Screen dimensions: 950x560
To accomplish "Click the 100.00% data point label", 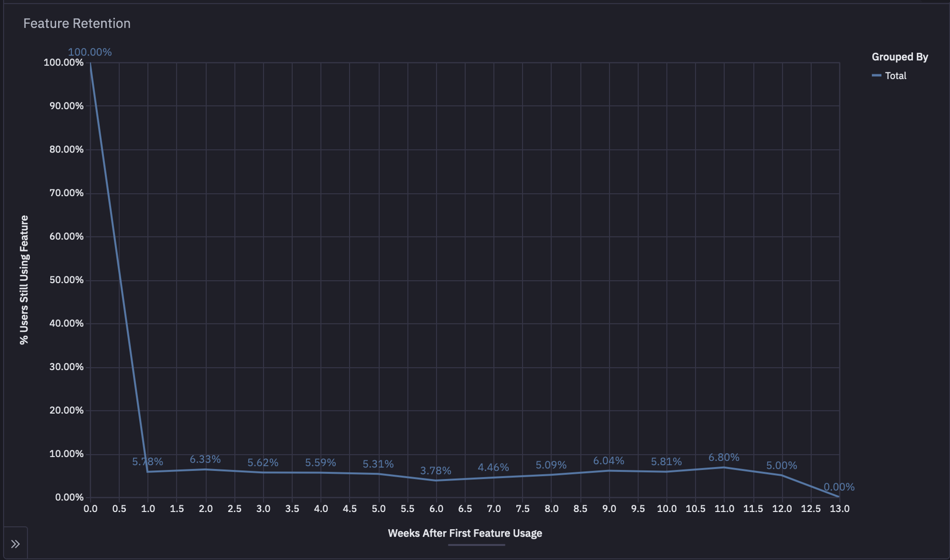I will tap(90, 52).
